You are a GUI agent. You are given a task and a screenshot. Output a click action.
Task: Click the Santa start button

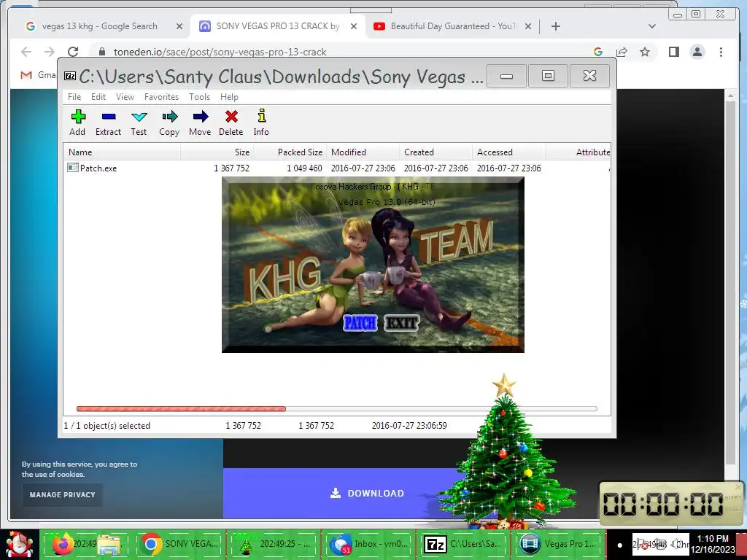click(x=19, y=544)
